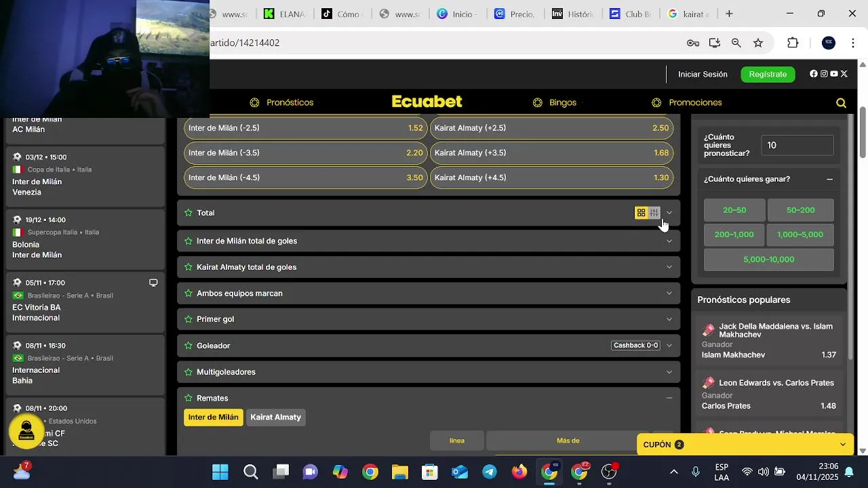
Task: Switch Total market to grid view icon
Action: coord(641,213)
